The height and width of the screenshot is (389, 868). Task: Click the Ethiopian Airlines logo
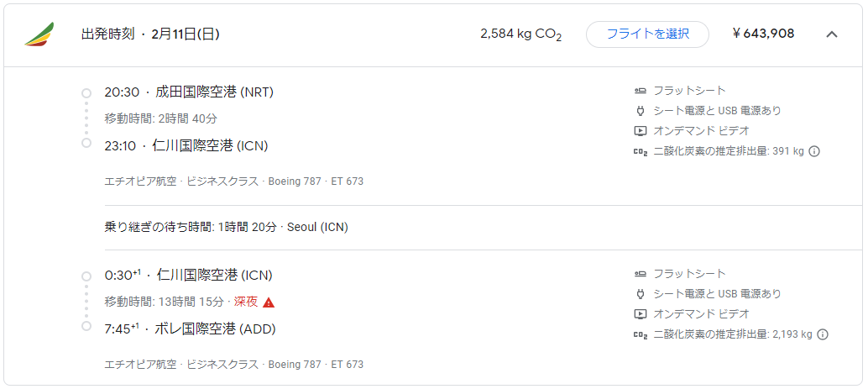point(39,34)
